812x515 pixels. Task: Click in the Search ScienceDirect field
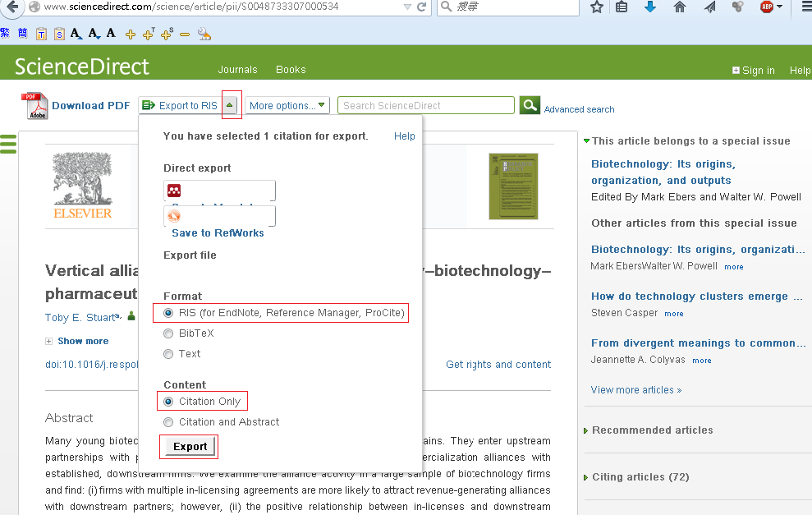(425, 106)
